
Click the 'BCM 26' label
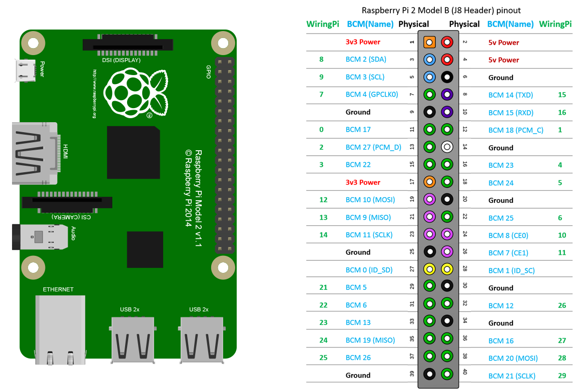358,357
